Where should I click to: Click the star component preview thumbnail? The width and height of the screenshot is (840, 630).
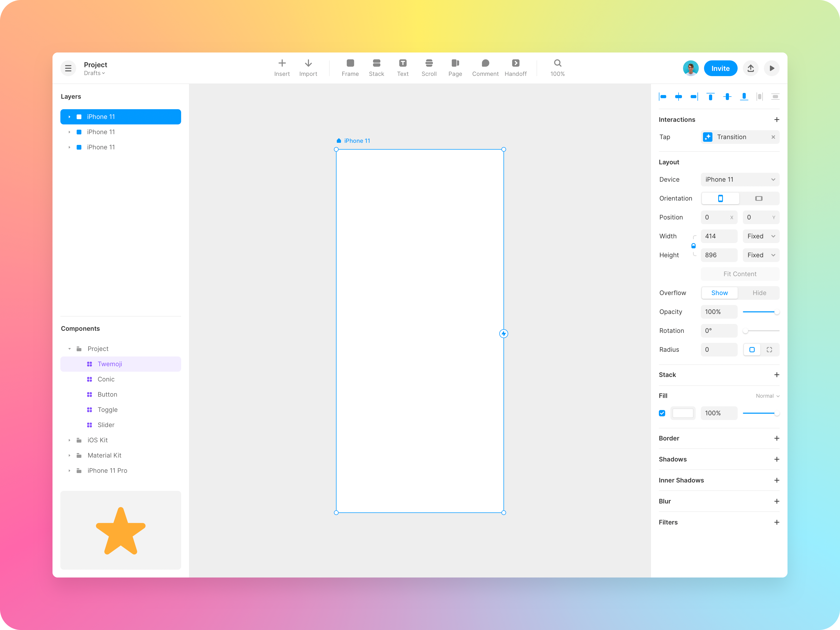click(x=120, y=530)
